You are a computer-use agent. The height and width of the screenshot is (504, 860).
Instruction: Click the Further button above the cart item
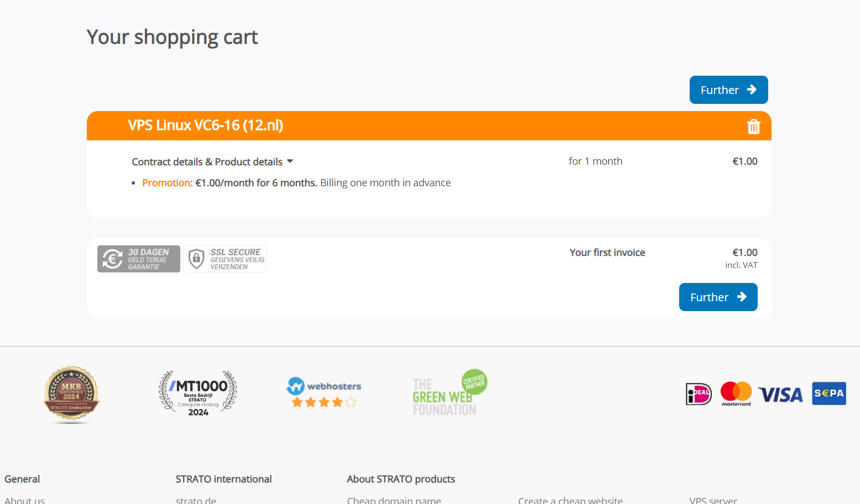pyautogui.click(x=728, y=90)
